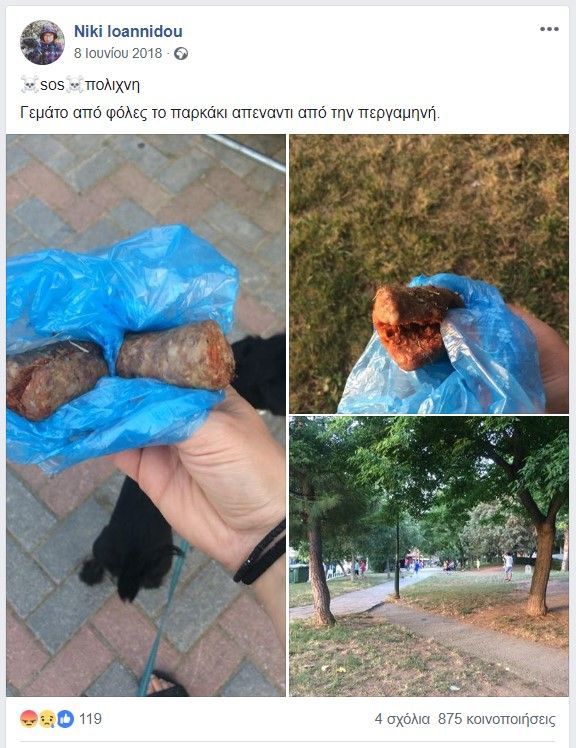Click the blue like thumbs-up reaction
Screen dimensions: 576x748
coord(65,718)
